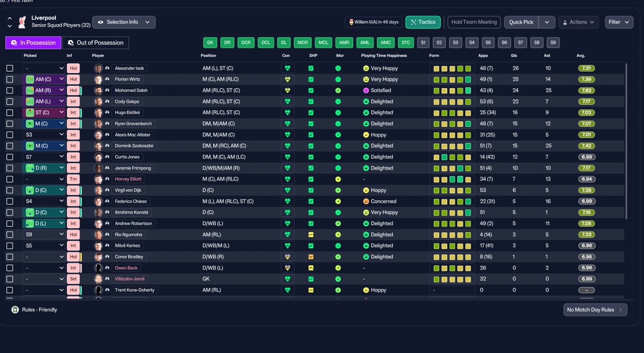The width and height of the screenshot is (644, 353).
Task: Click Alexander Isak's condition heart icon
Action: [x=288, y=68]
